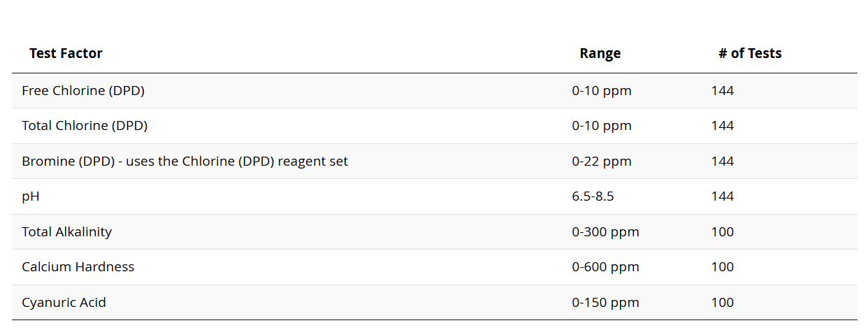Click the 6.5-8.5 pH range value
This screenshot has width=868, height=330.
593,196
